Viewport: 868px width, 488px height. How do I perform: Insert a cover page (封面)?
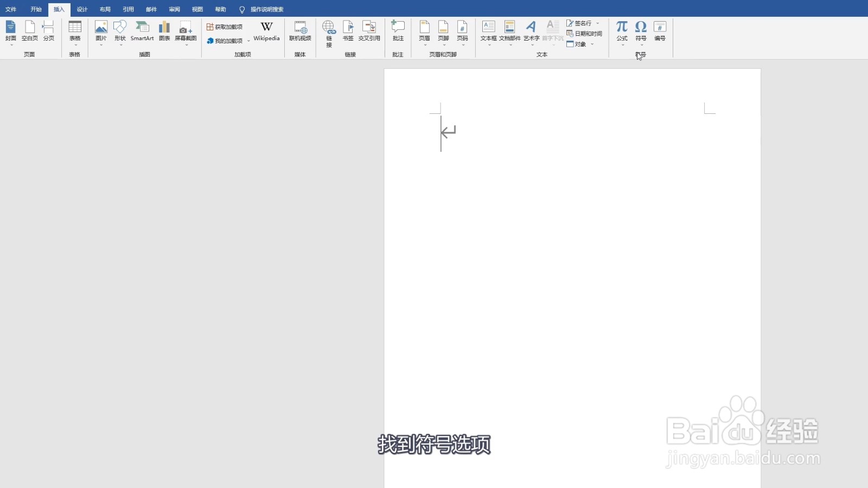(11, 33)
